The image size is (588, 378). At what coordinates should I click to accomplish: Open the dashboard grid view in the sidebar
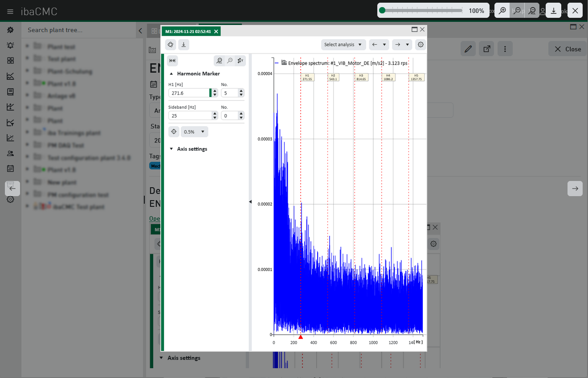coord(10,61)
